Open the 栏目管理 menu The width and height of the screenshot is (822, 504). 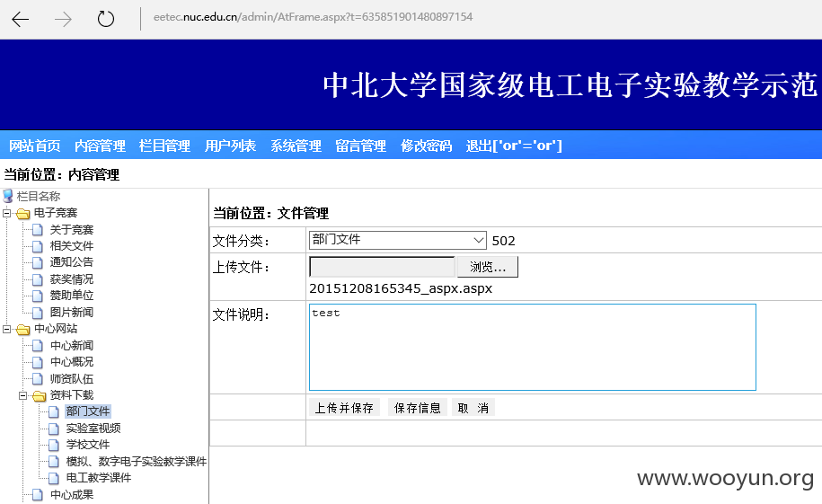pyautogui.click(x=164, y=146)
